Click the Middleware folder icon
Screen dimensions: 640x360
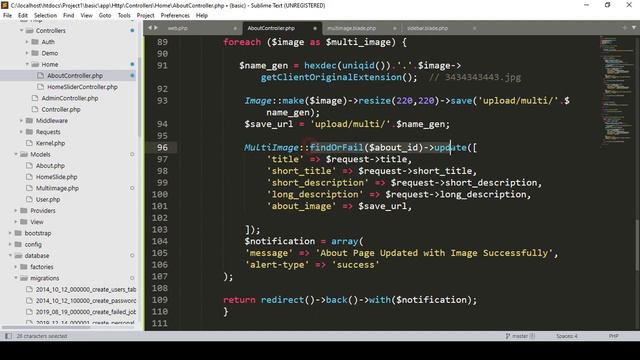(29, 120)
